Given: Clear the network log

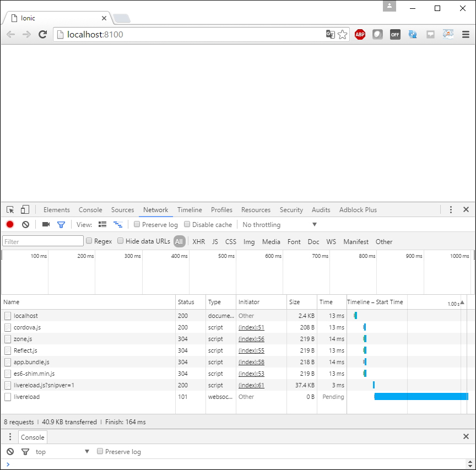Looking at the screenshot, I should tap(26, 224).
